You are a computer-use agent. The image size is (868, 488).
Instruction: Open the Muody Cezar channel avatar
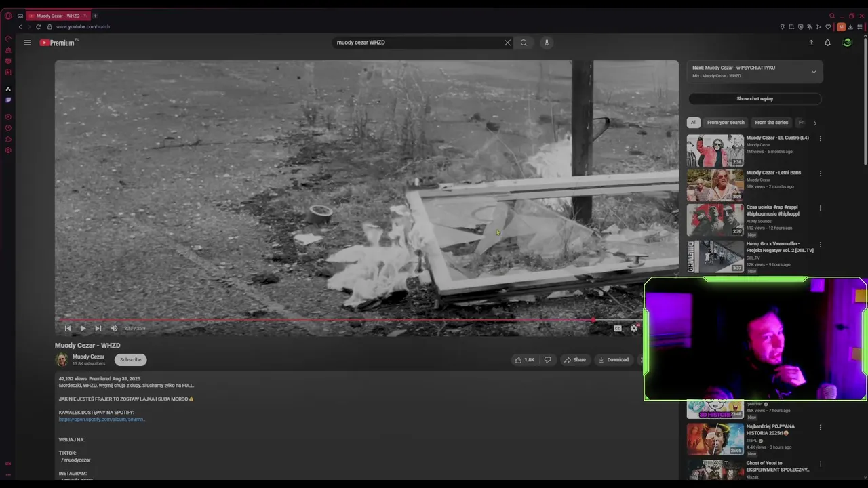coord(62,360)
